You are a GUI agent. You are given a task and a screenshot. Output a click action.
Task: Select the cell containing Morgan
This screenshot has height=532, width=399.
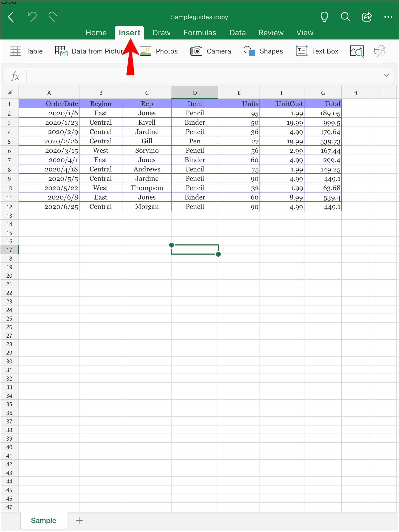(x=147, y=207)
